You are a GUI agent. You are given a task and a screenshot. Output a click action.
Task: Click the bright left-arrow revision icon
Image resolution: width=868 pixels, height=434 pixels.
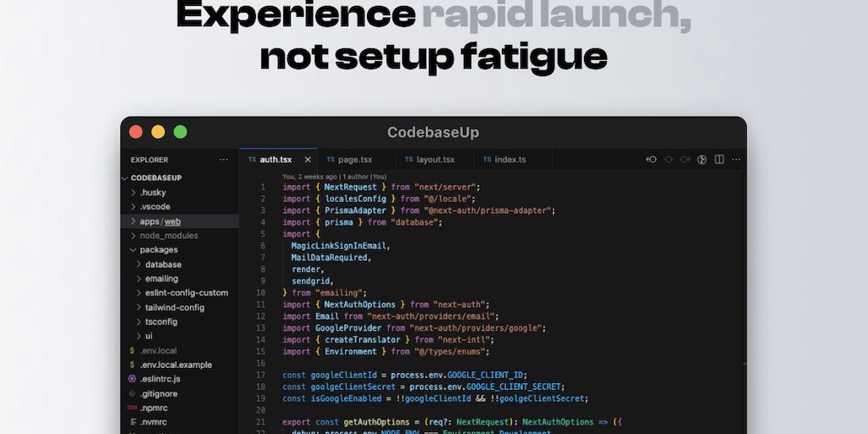point(651,159)
